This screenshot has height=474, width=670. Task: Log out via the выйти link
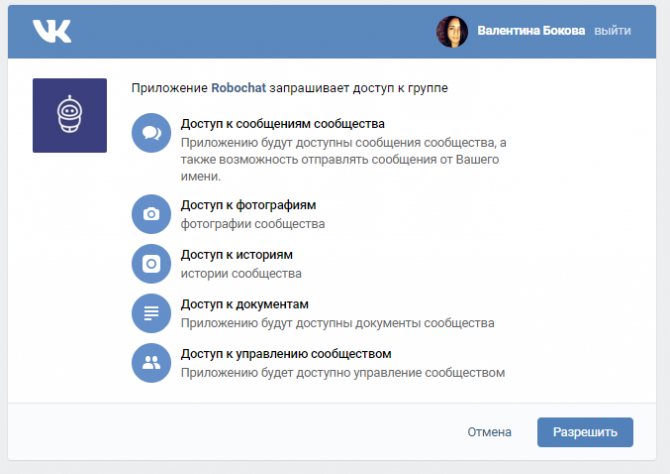[x=612, y=31]
